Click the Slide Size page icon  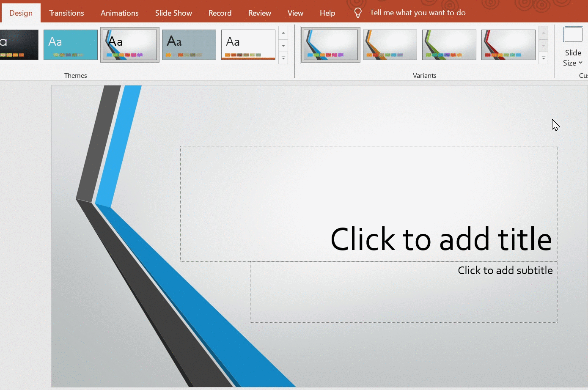coord(573,35)
